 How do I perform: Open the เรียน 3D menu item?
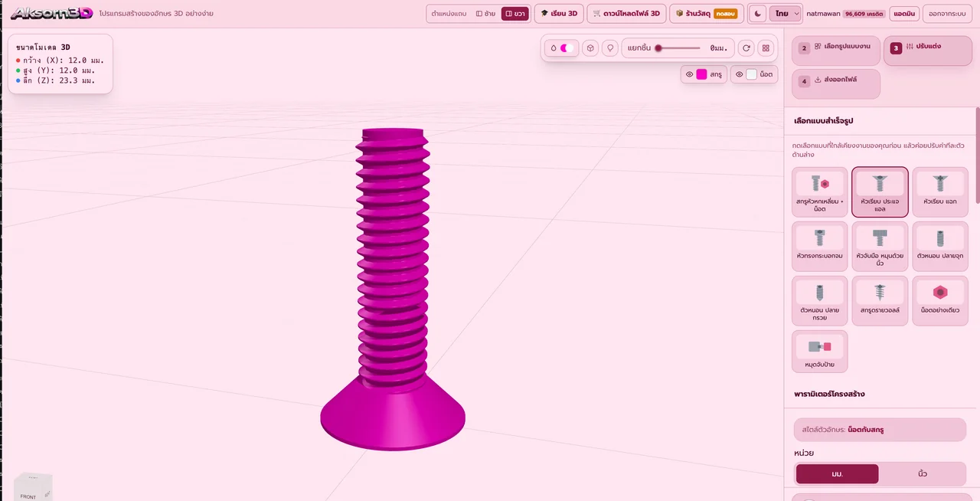click(559, 14)
